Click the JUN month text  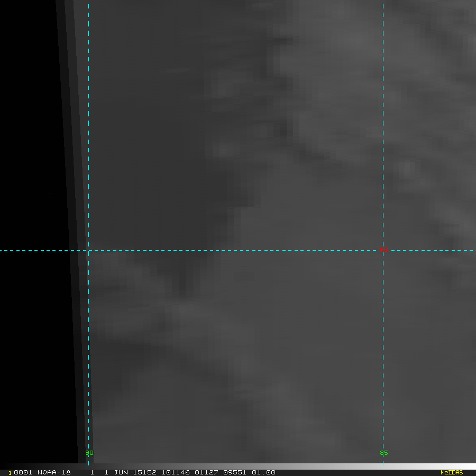point(121,472)
